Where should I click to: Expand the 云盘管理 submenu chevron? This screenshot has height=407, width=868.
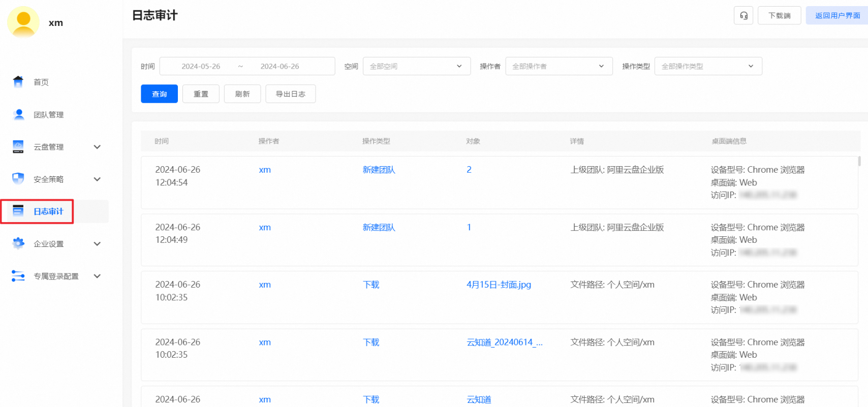[97, 147]
